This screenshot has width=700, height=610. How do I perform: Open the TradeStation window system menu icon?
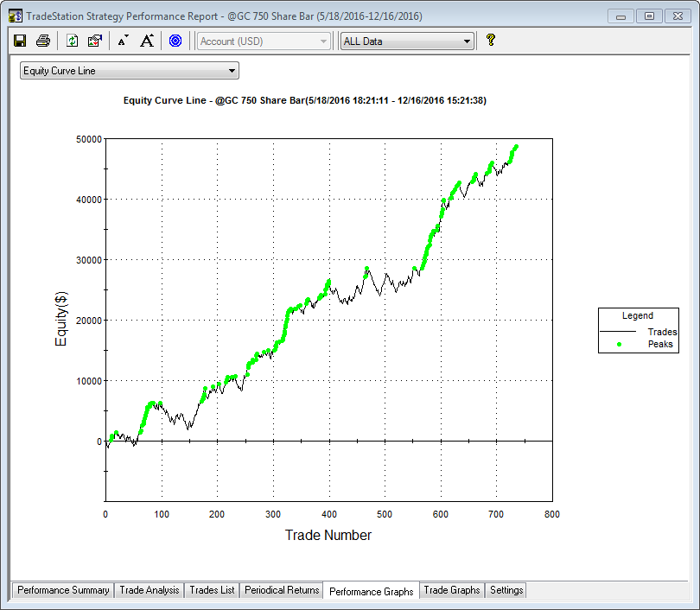click(16, 16)
